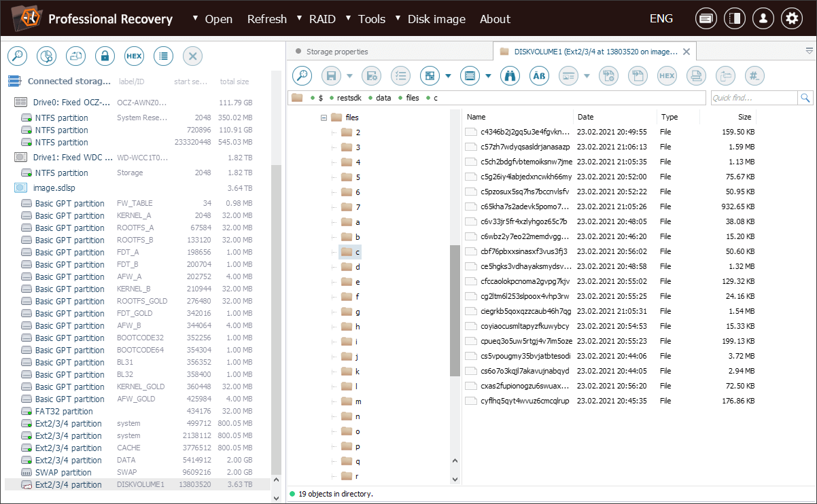Select file c57zh7wdyqsasldrjanasazp
This screenshot has height=504, width=817.
click(x=525, y=147)
